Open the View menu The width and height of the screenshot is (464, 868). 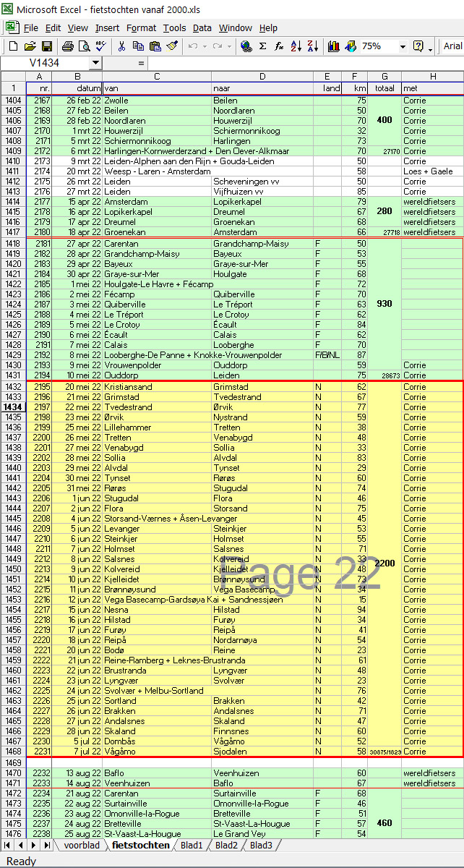78,27
